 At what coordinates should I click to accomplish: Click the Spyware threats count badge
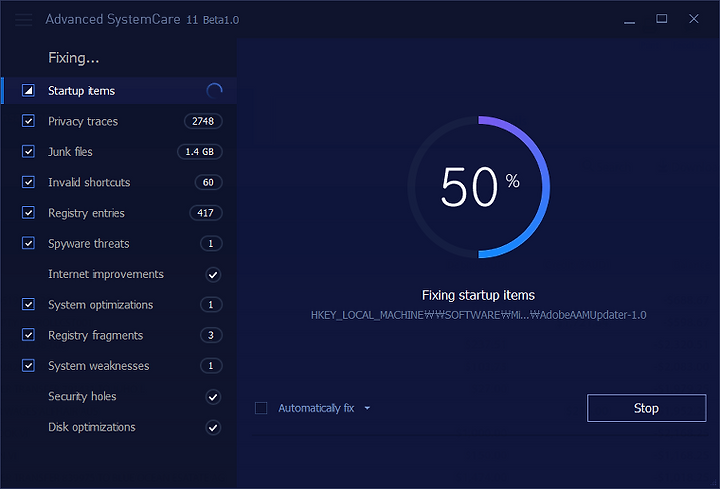(x=211, y=243)
